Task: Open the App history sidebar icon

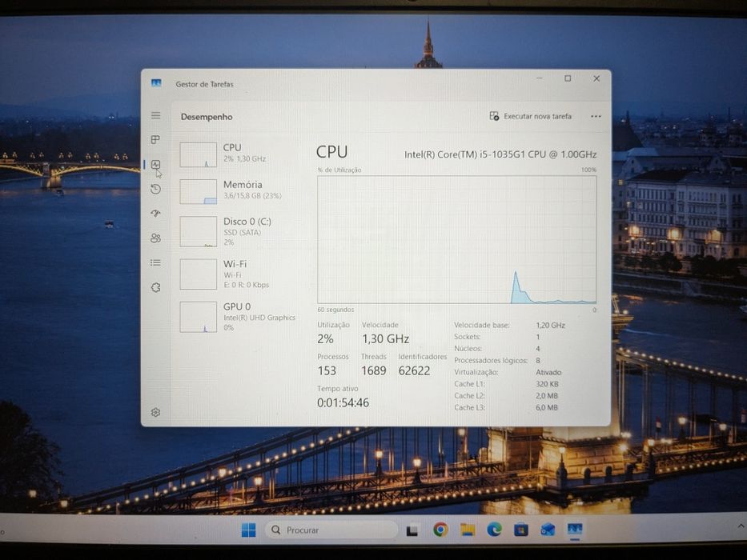Action: click(156, 189)
